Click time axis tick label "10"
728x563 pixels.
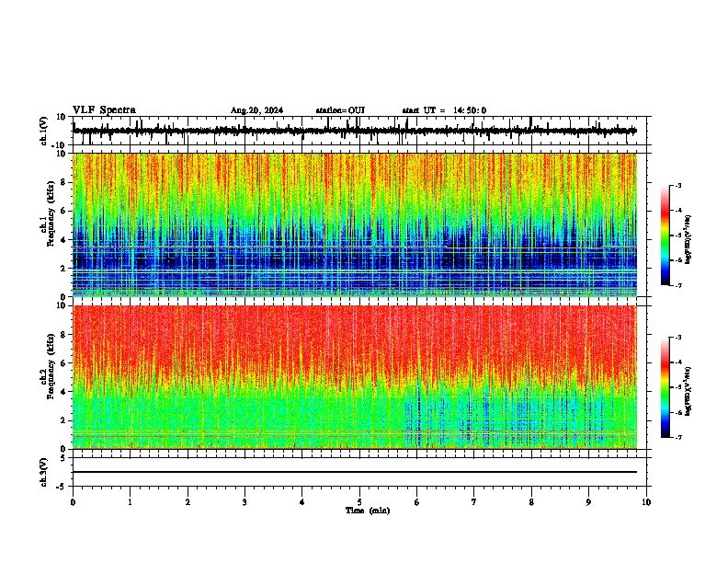pyautogui.click(x=646, y=502)
